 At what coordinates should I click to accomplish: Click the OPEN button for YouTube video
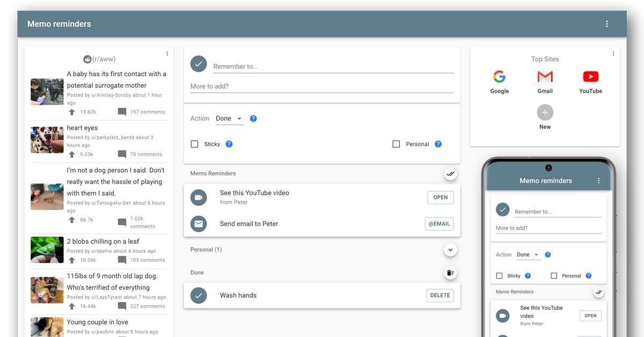tap(440, 197)
